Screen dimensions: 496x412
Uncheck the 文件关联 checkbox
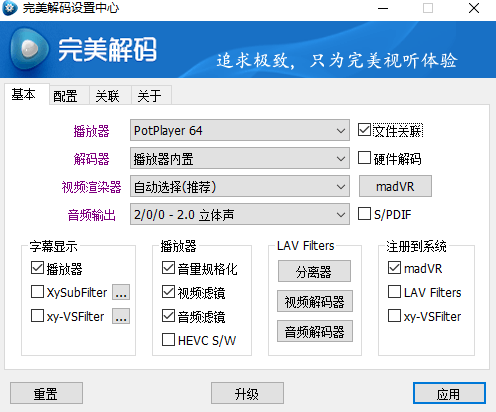[364, 130]
